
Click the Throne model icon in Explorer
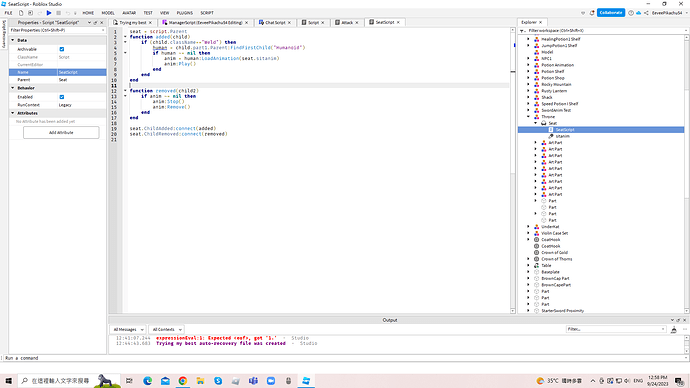pyautogui.click(x=536, y=117)
